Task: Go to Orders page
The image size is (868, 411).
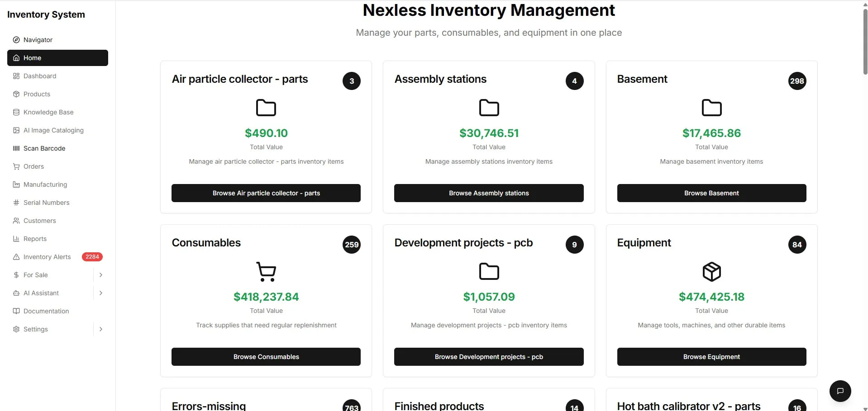Action: coord(57,166)
